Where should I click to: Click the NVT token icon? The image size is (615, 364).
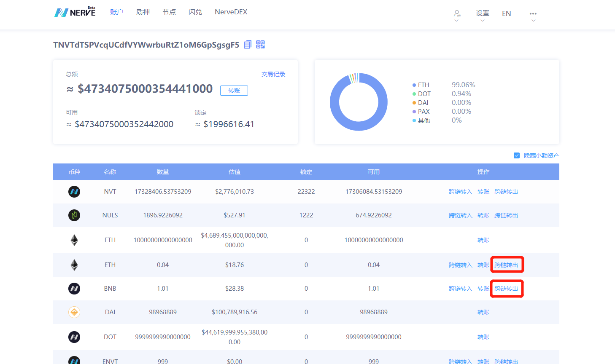click(74, 192)
